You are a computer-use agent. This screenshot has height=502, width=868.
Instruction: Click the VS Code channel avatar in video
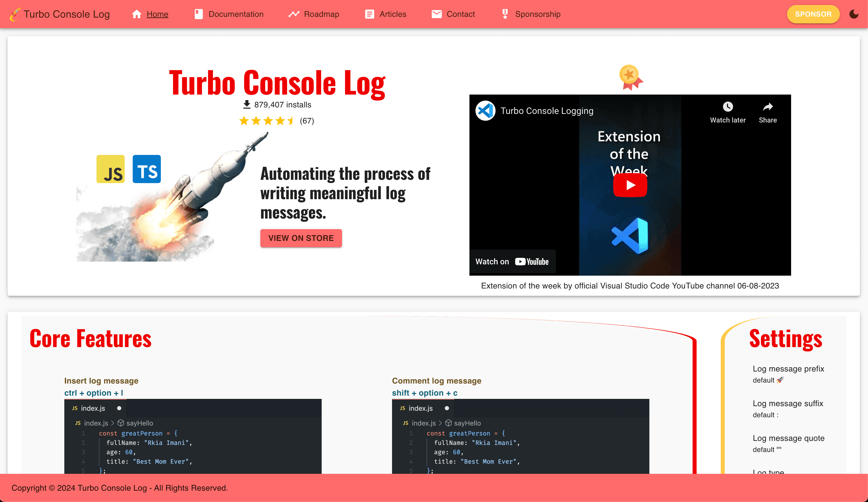(x=485, y=111)
